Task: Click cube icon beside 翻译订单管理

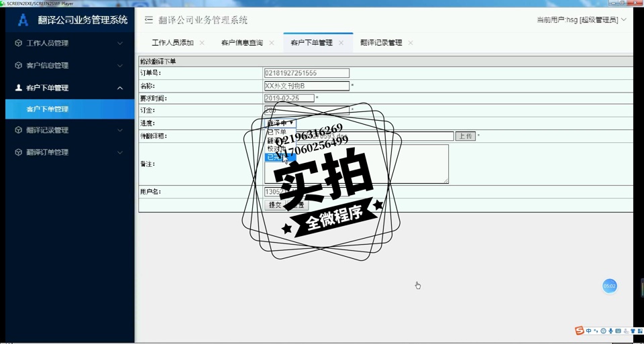Action: pyautogui.click(x=18, y=152)
